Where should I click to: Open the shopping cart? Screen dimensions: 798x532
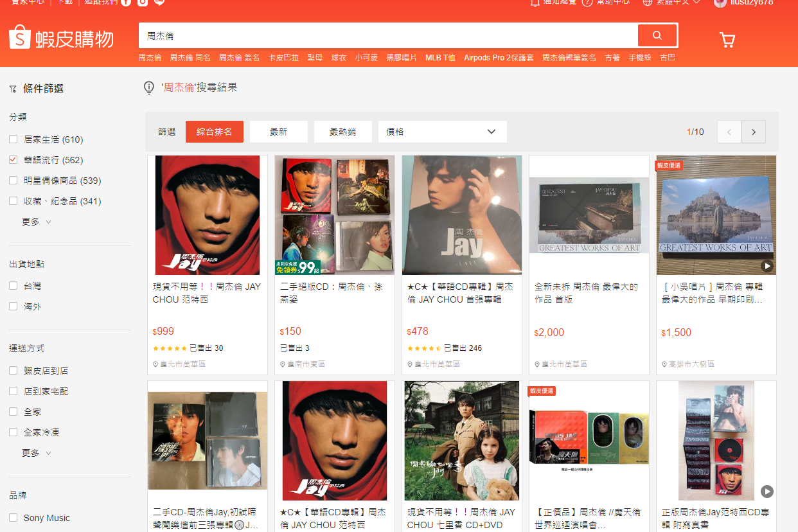[x=727, y=40]
